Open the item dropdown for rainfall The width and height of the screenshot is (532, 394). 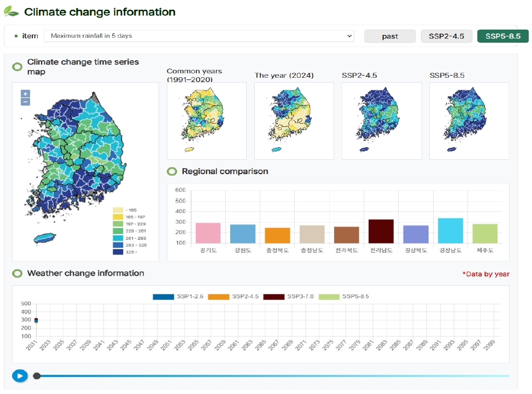point(198,36)
